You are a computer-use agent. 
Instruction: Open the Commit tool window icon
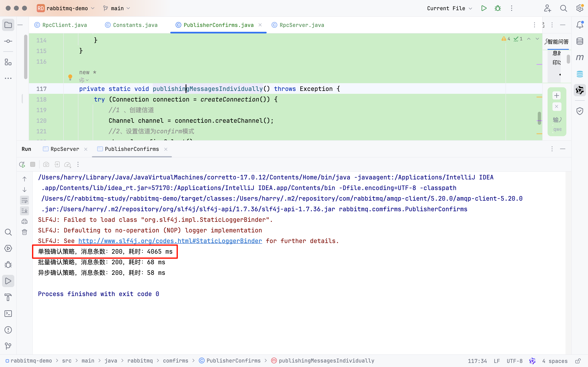click(x=8, y=41)
